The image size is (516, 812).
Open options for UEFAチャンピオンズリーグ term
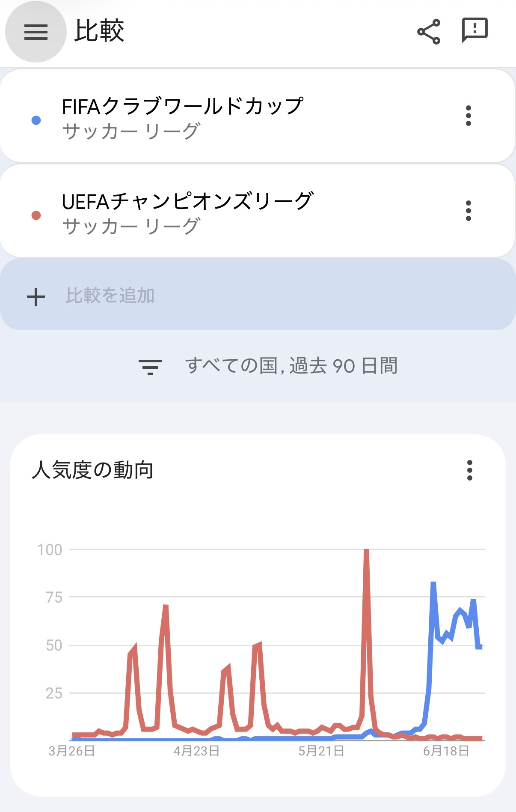click(x=469, y=211)
